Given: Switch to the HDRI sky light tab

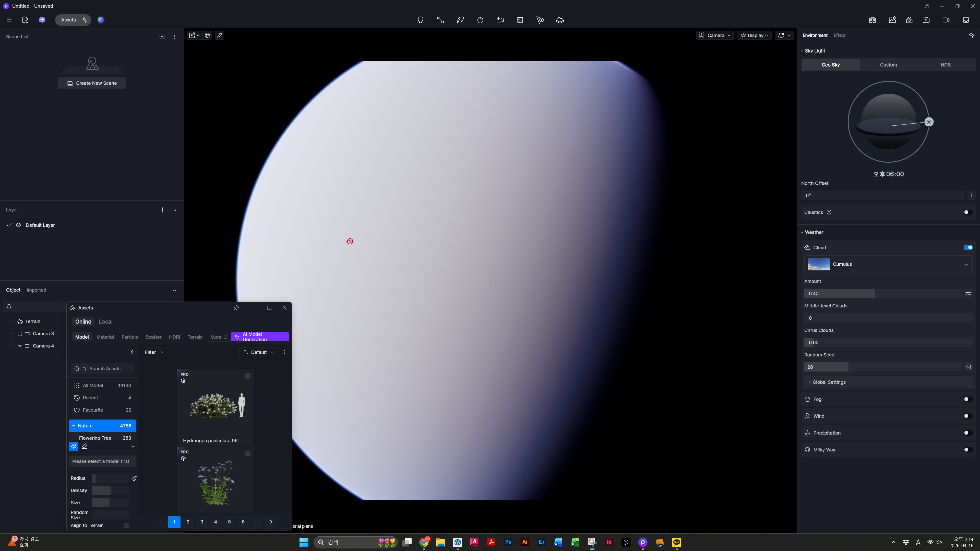Looking at the screenshot, I should (946, 65).
